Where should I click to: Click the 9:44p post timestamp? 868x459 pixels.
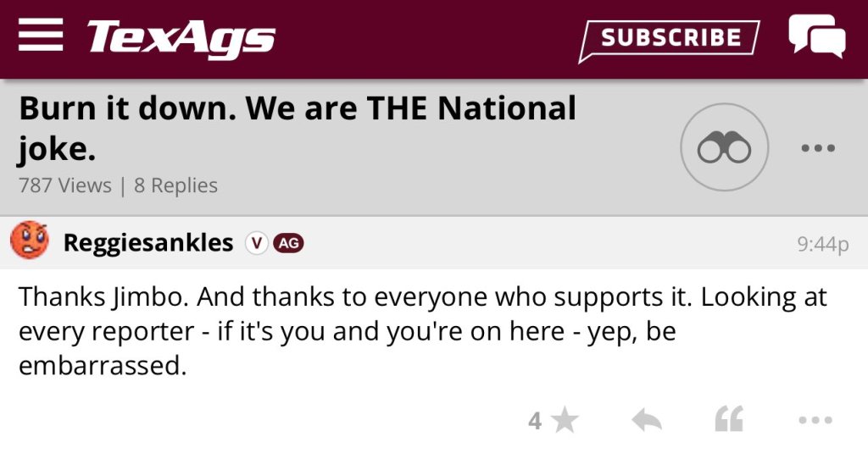pos(822,244)
